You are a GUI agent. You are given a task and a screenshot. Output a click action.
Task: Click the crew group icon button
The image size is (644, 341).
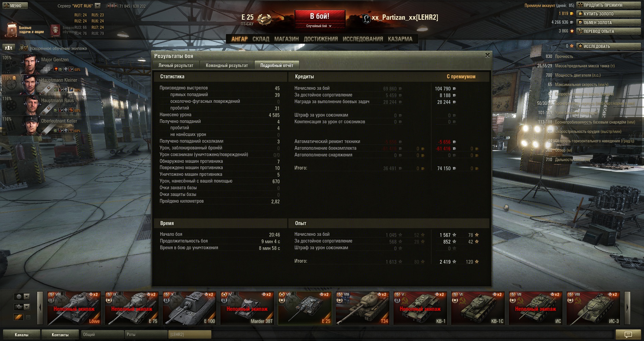[9, 48]
